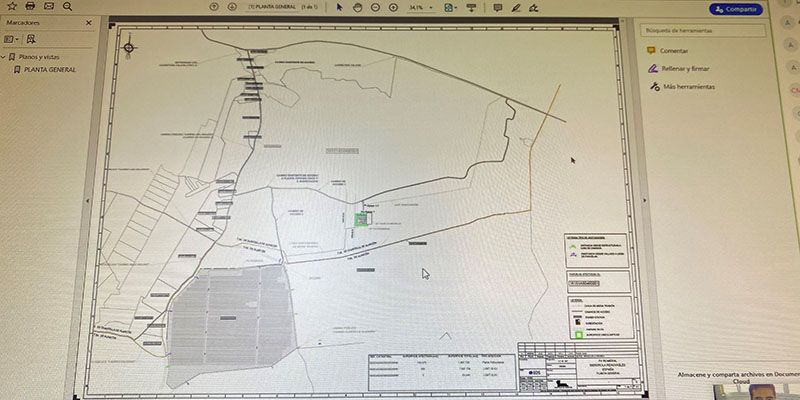Open search with the magnifier icon
This screenshot has width=800, height=400.
click(67, 6)
